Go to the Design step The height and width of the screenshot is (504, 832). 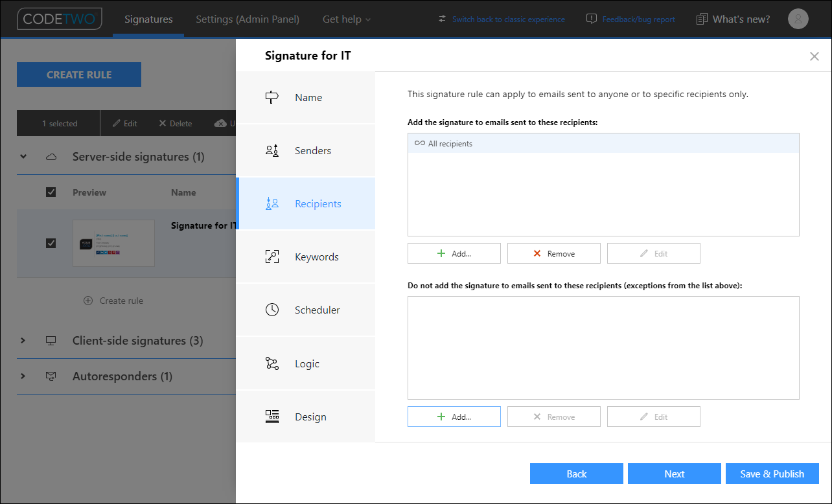[306, 417]
